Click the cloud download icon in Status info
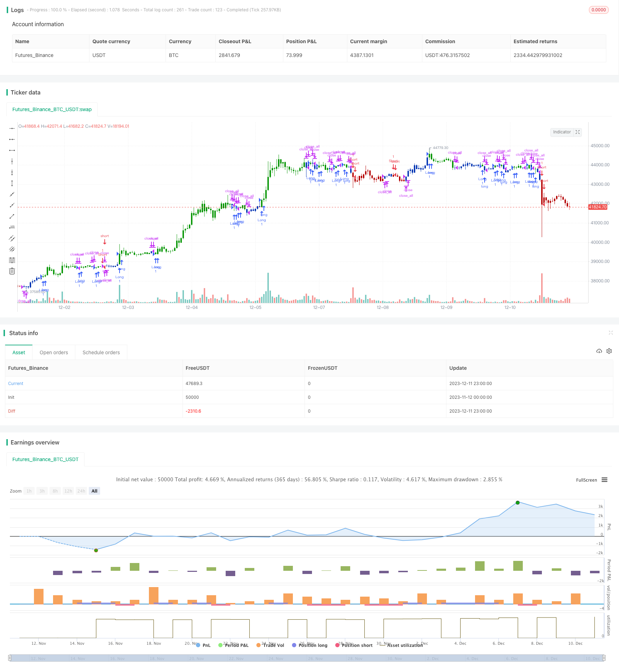This screenshot has height=672, width=619. 599,351
